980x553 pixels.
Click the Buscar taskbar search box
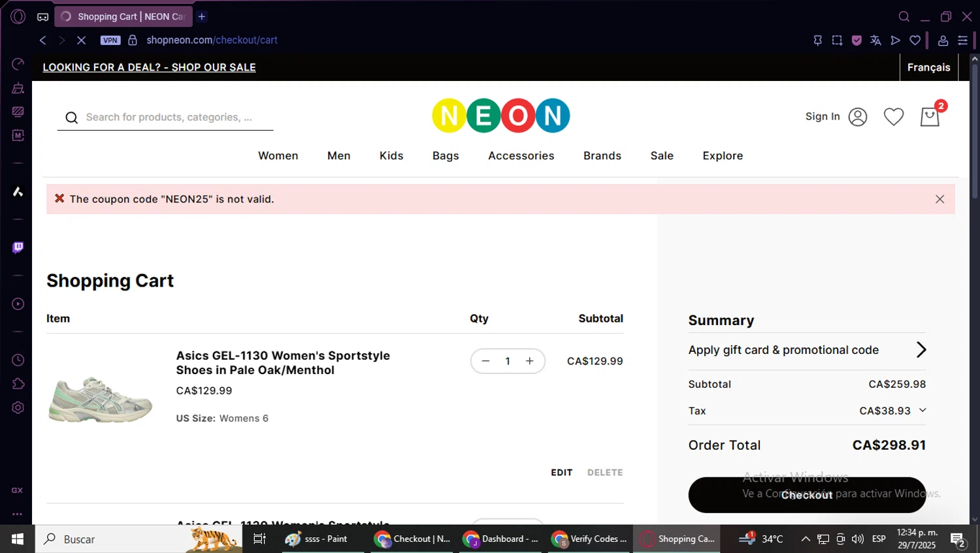139,539
